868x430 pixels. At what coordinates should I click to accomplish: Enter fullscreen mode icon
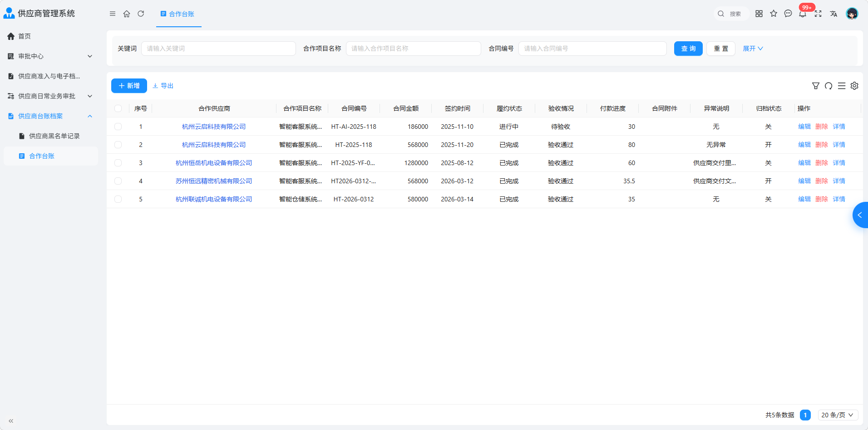[x=818, y=14]
